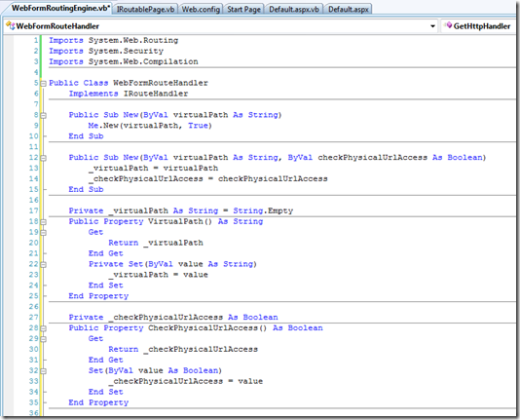Click 'End Sub' on line 10
520x420 pixels.
[86, 136]
